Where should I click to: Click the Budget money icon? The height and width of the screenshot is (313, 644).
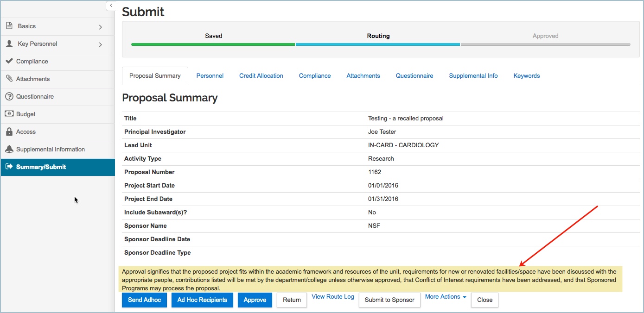coord(9,114)
